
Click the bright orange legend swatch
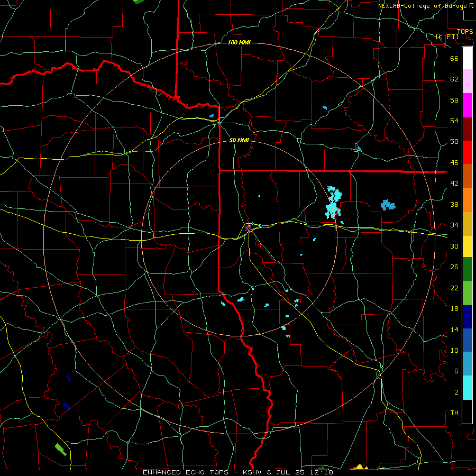click(467, 200)
